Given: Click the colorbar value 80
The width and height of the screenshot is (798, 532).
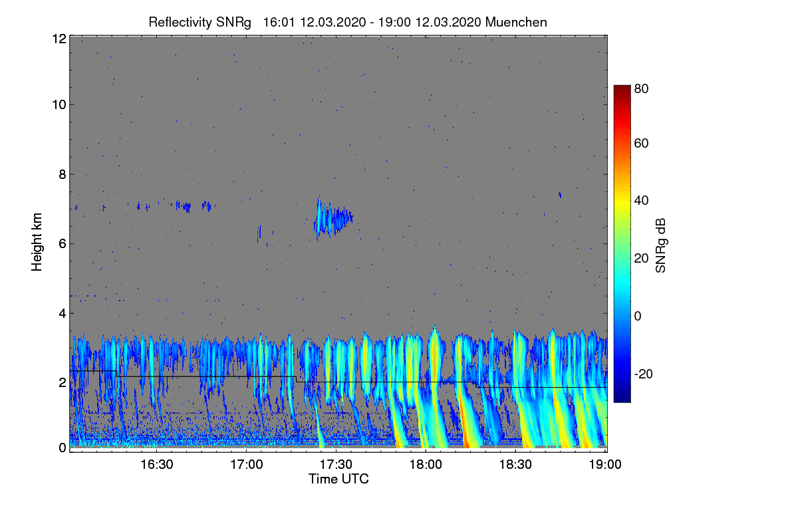Looking at the screenshot, I should click(641, 89).
